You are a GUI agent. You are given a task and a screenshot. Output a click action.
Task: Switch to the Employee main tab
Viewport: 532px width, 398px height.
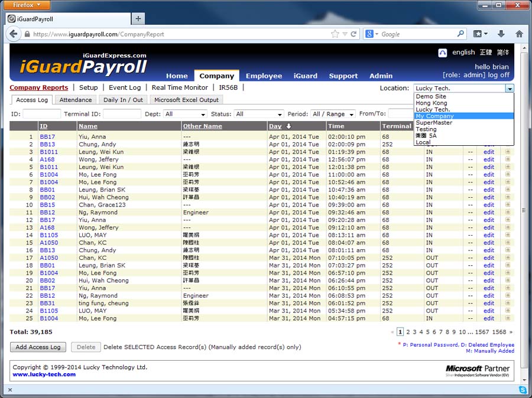[x=264, y=76]
